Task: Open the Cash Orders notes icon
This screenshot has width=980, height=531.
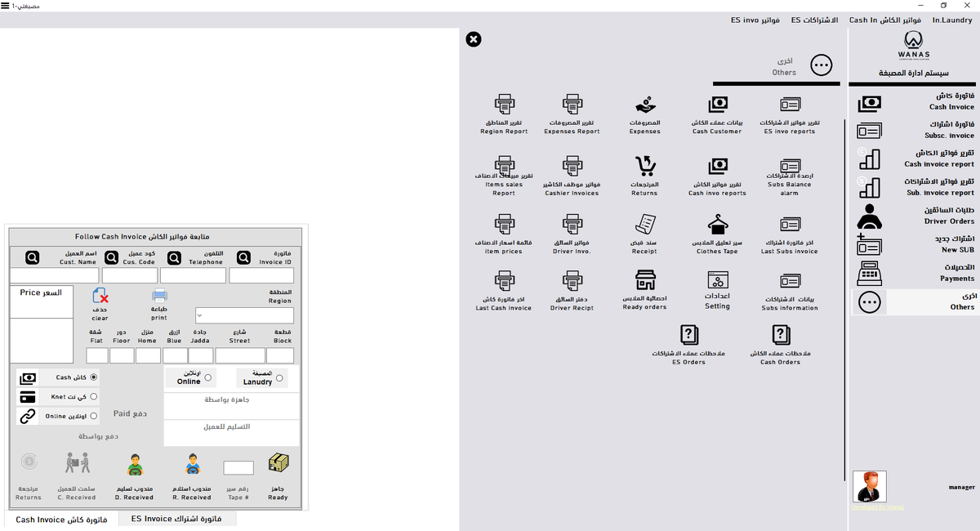Action: [x=780, y=334]
